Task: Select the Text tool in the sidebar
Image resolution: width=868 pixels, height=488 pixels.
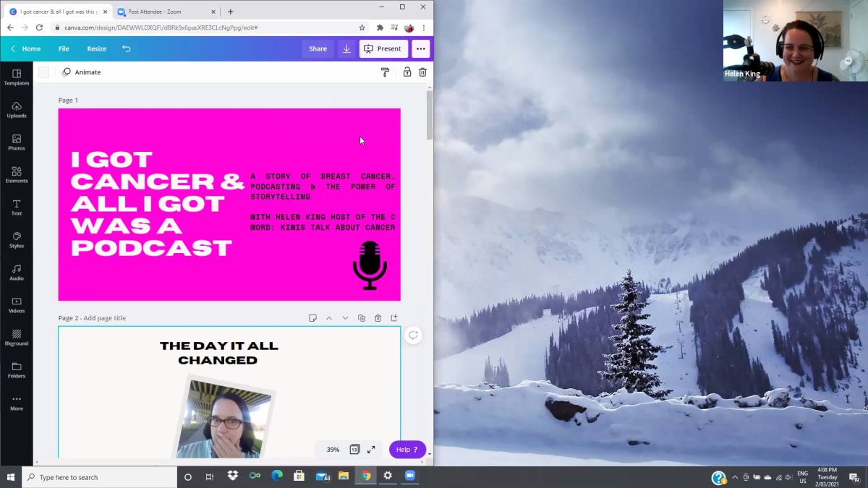Action: [x=17, y=207]
